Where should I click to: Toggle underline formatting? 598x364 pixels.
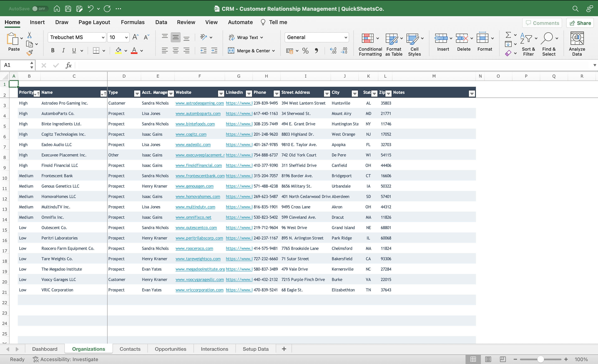click(74, 50)
